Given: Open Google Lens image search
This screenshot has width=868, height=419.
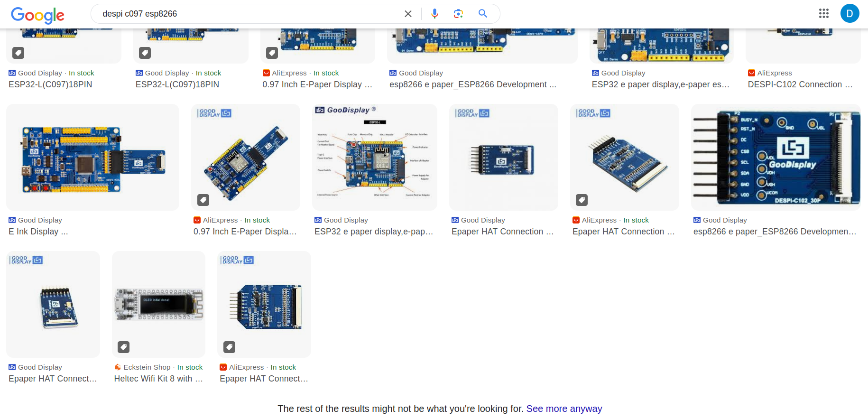Looking at the screenshot, I should click(x=458, y=14).
